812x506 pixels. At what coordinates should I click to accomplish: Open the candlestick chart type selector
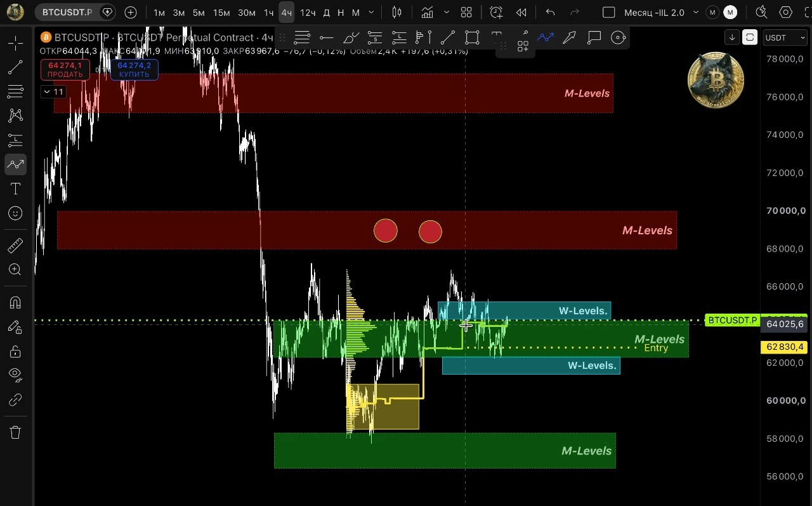(397, 12)
